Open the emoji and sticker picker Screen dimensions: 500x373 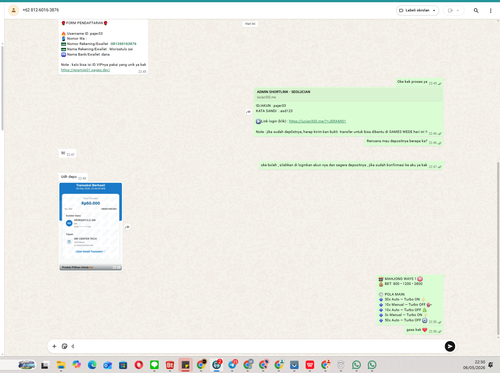(65, 346)
